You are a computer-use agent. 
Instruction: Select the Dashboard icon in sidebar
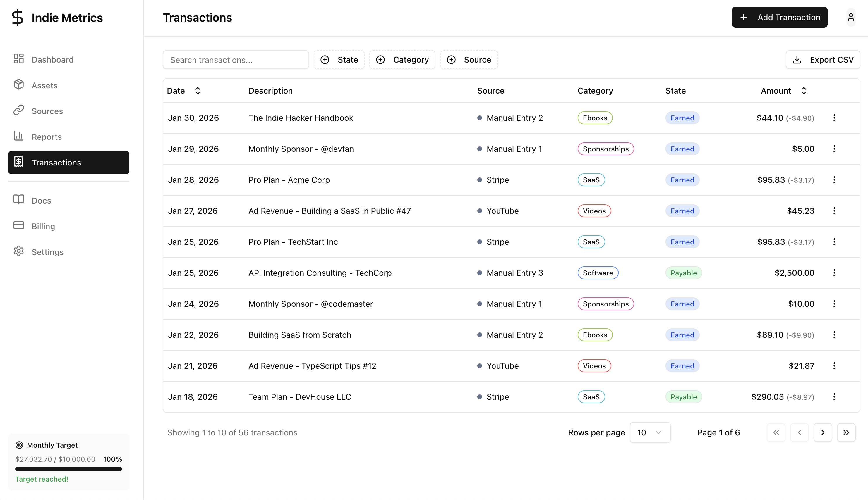[18, 59]
